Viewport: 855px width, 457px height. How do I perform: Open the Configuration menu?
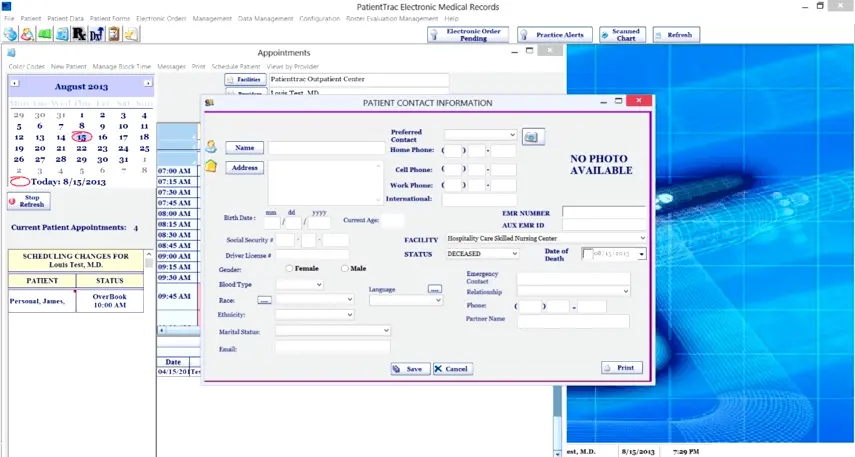[x=320, y=19]
